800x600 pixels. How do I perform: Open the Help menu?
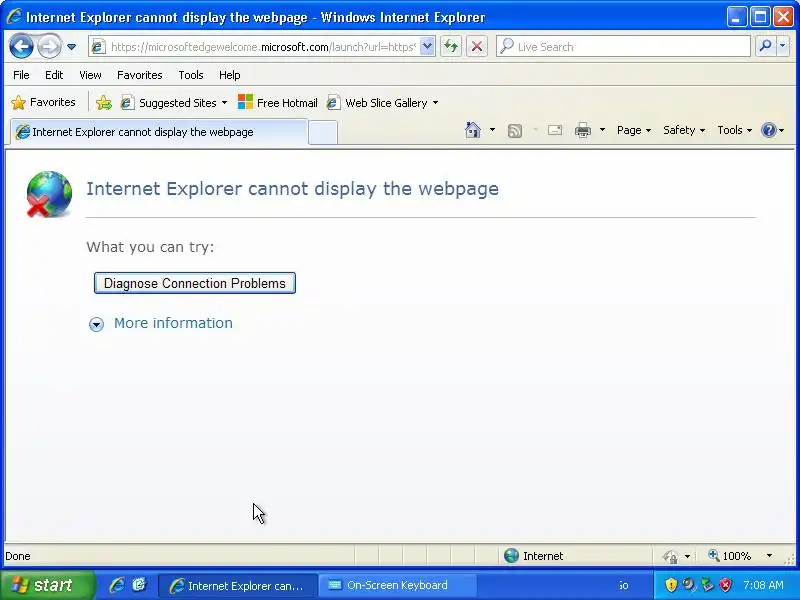coord(229,75)
